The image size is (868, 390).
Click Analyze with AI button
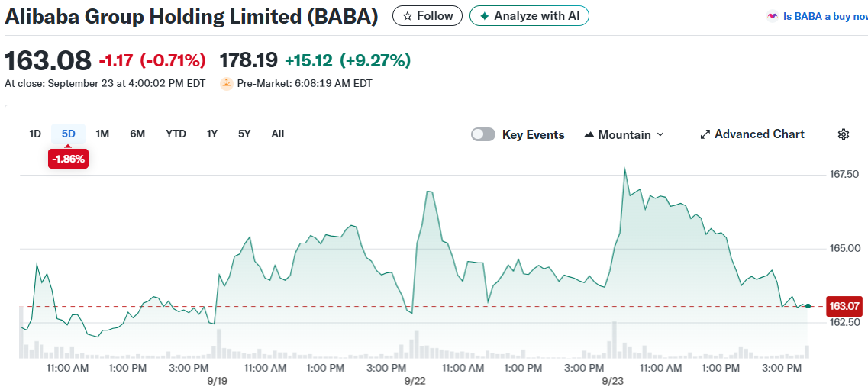pos(528,16)
